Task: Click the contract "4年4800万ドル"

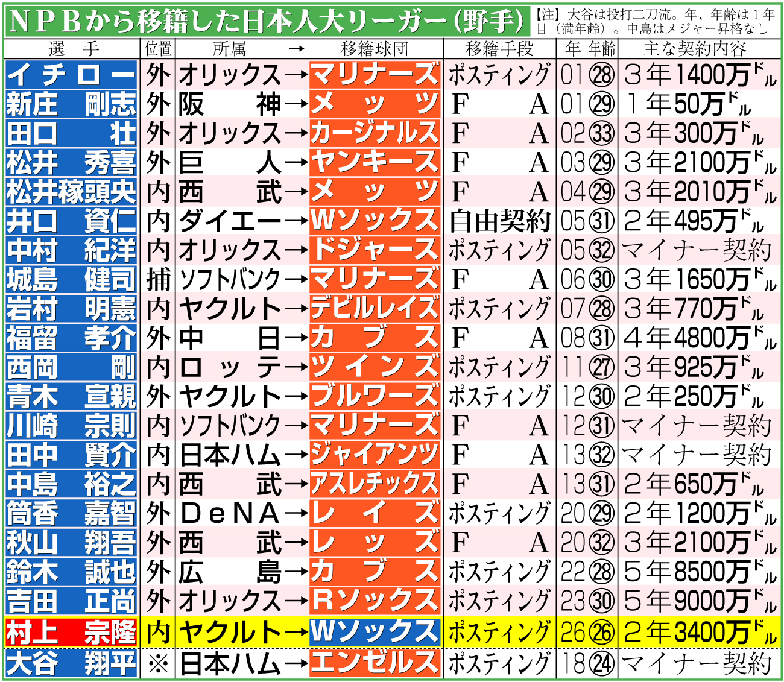Action: (700, 338)
